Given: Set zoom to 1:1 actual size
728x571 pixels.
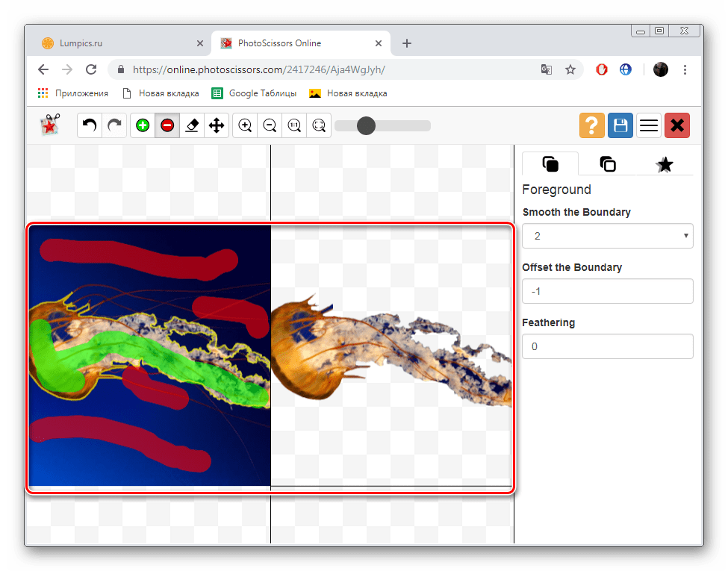Looking at the screenshot, I should tap(294, 125).
